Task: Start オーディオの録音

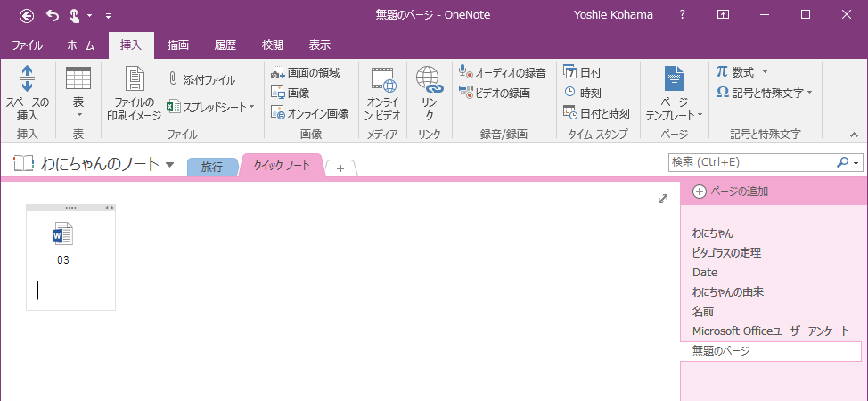Action: point(503,72)
